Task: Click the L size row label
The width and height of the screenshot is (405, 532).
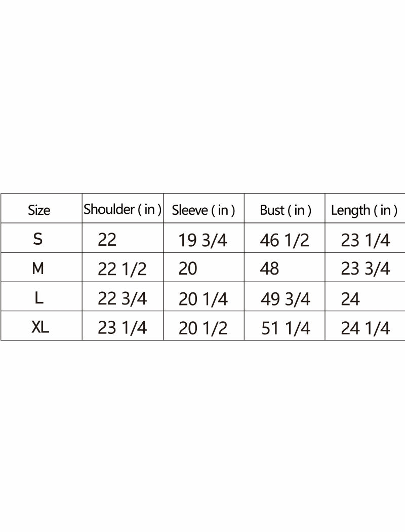Action: (x=39, y=298)
